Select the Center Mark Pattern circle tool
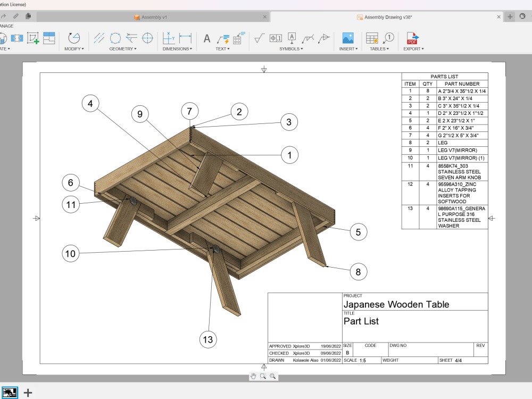 coord(115,38)
